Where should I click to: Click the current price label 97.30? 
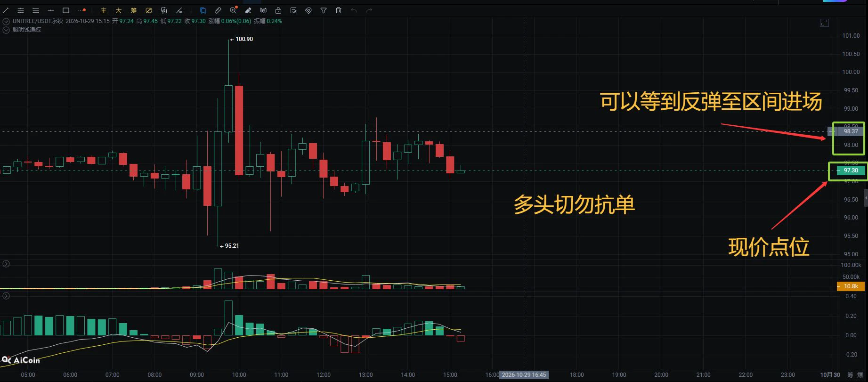(x=851, y=171)
